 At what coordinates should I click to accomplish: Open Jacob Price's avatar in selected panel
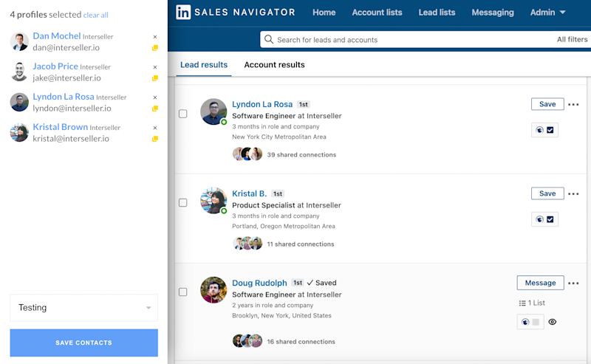click(19, 72)
